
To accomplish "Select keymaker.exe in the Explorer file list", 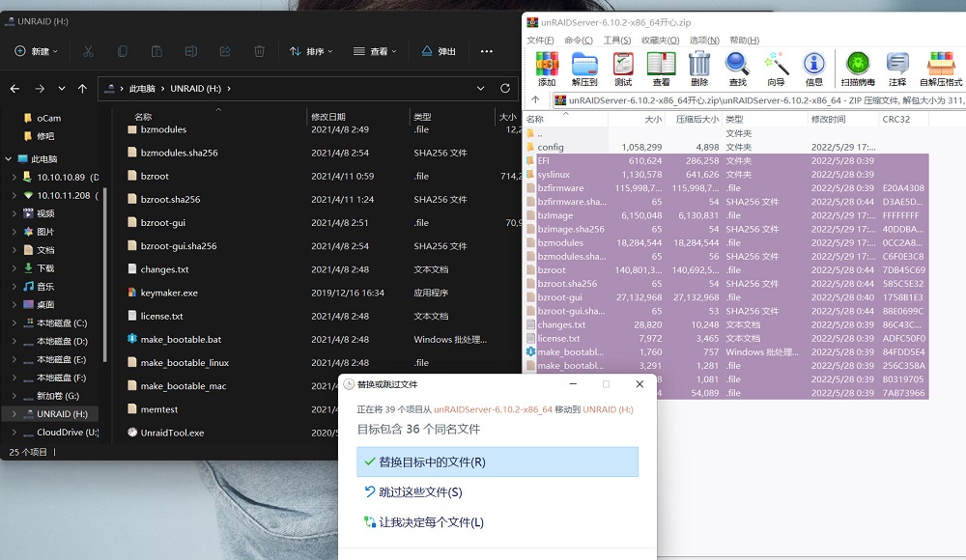I will click(x=169, y=294).
